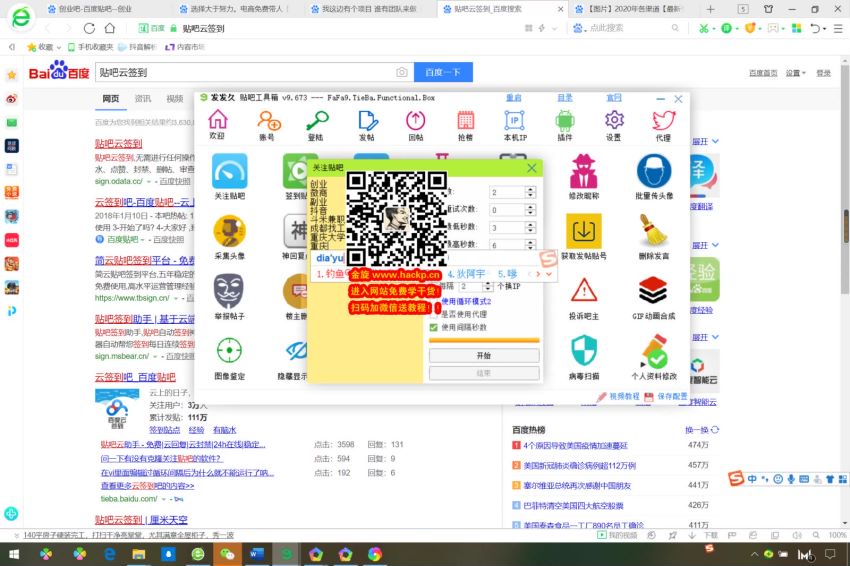This screenshot has height=566, width=850.
Task: Launch the 个人资料修改 tool
Action: click(x=654, y=357)
